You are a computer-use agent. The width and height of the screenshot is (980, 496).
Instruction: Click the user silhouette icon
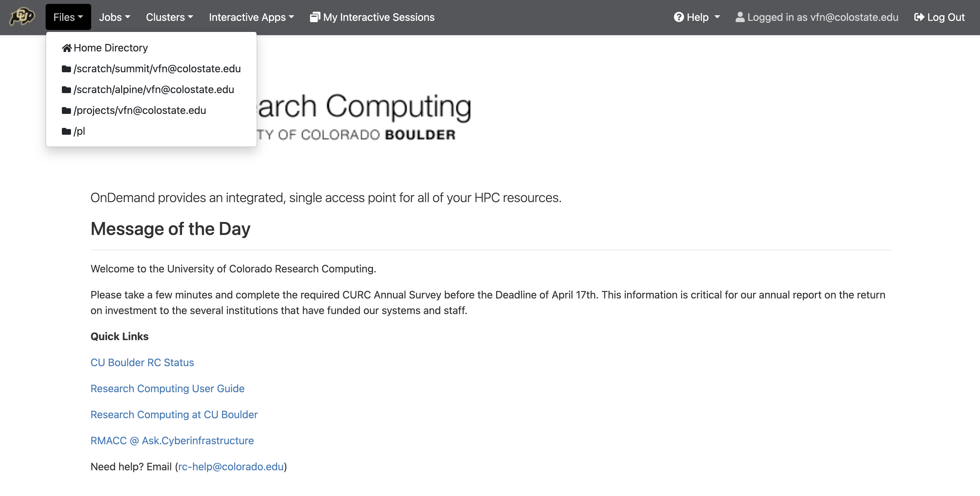[740, 17]
